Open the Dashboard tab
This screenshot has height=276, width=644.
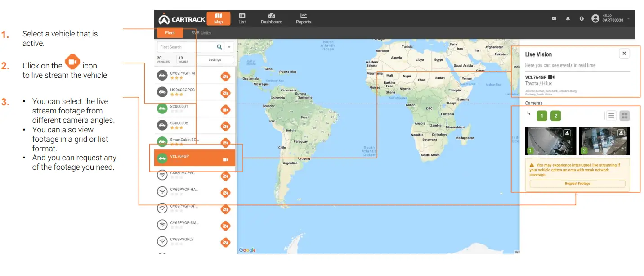pyautogui.click(x=272, y=18)
